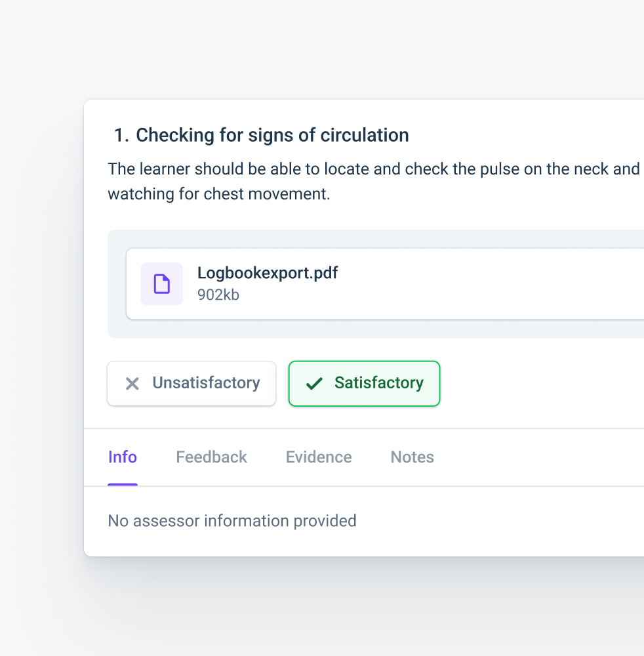
Task: Click the text No assessor information provided
Action: [x=232, y=520]
